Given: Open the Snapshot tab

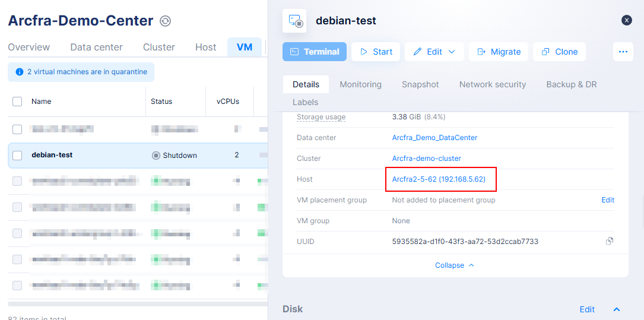Looking at the screenshot, I should 420,84.
